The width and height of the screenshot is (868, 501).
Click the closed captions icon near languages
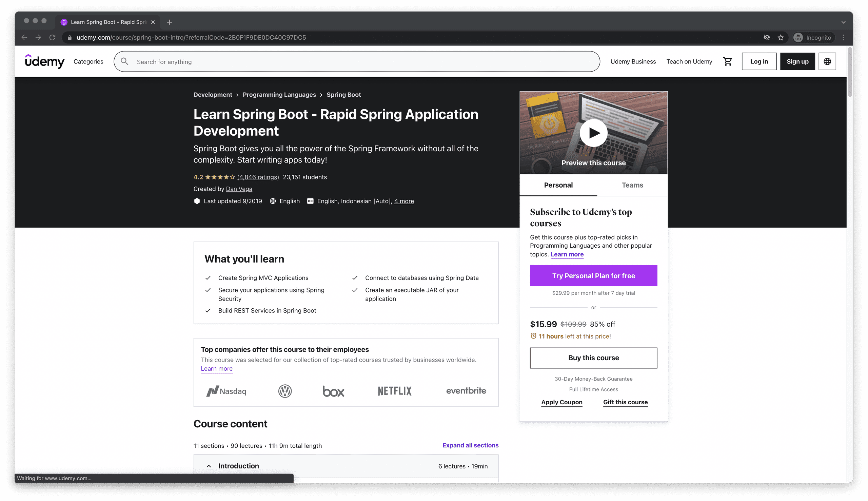pyautogui.click(x=310, y=201)
